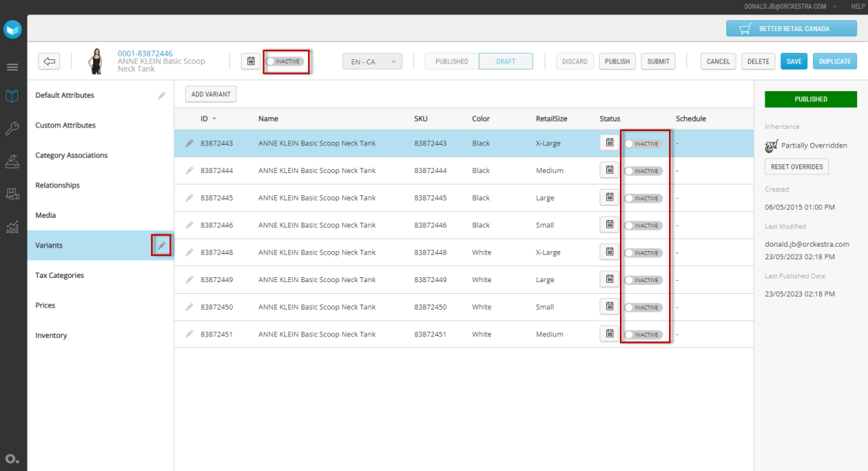Open the analytics chart icon in sidebar
The height and width of the screenshot is (471, 868).
point(12,227)
